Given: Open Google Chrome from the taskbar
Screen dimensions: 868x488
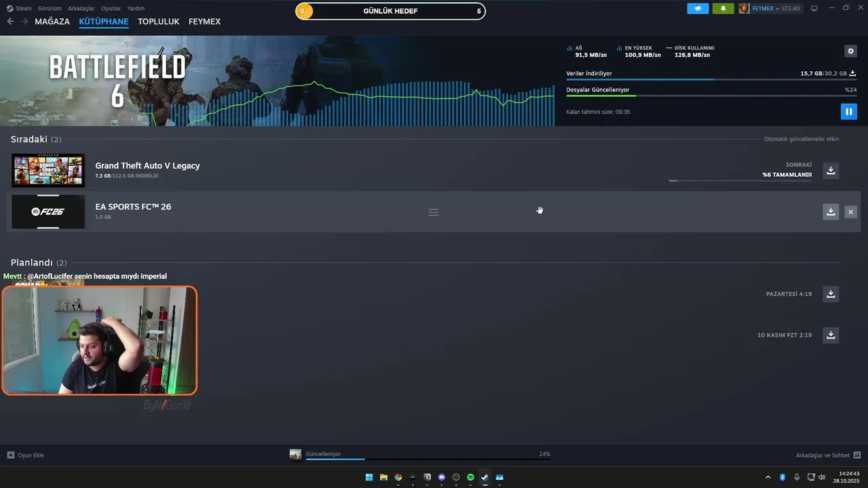Looking at the screenshot, I should 398,477.
